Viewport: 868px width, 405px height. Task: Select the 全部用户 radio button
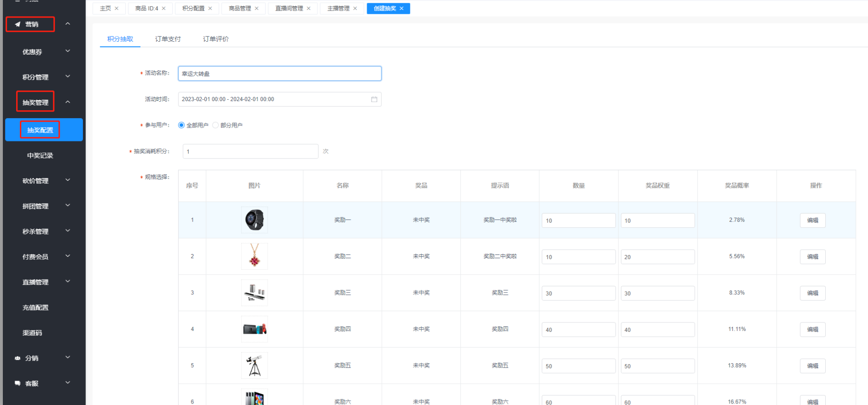[x=181, y=125]
